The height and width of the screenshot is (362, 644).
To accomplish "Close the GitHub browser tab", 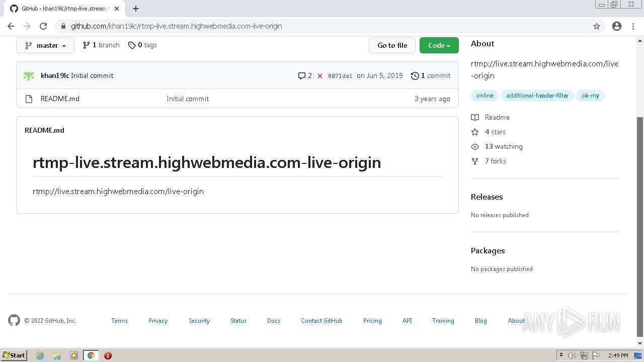I will click(x=117, y=9).
